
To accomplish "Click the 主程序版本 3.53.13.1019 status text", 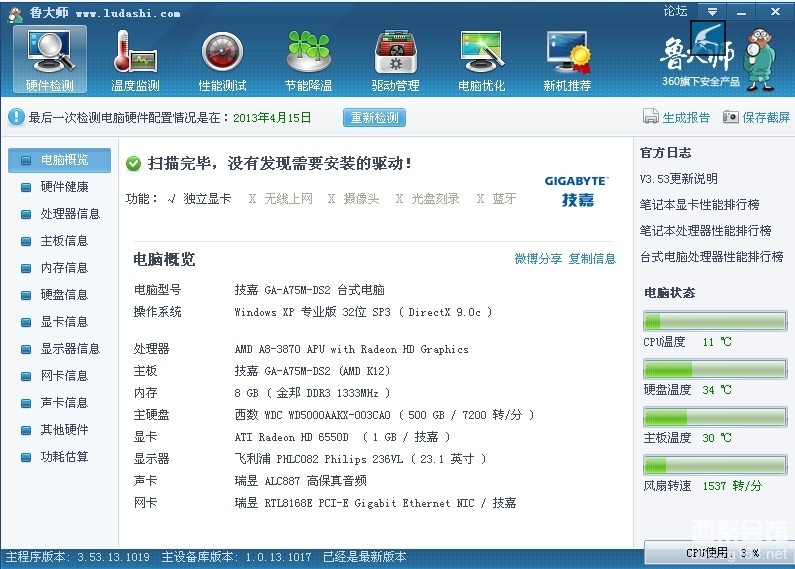I will (78, 557).
